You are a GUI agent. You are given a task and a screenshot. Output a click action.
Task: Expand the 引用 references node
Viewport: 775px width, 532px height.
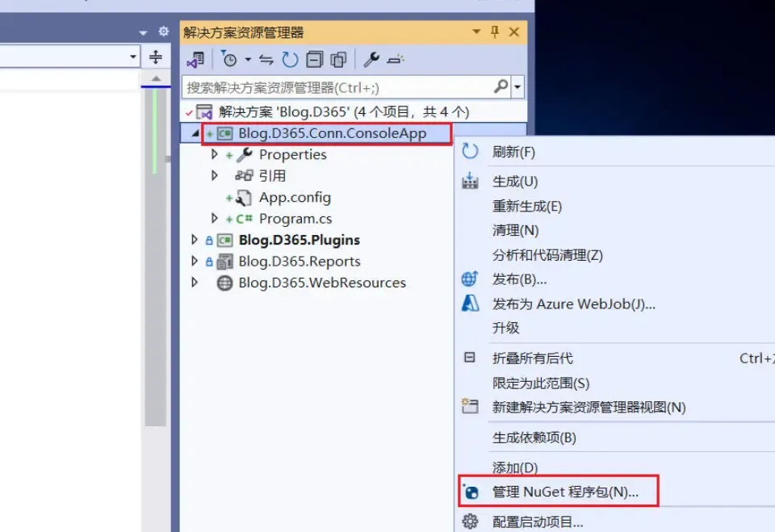(215, 175)
